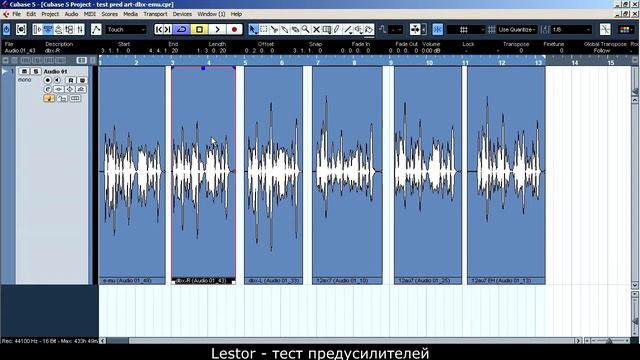640x360 pixels.
Task: Open the MIDI menu
Action: click(x=89, y=14)
